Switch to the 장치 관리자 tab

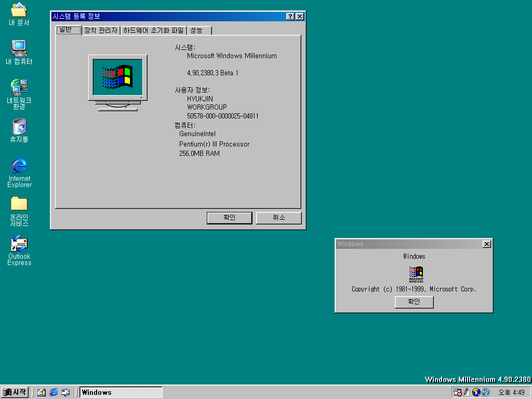101,31
